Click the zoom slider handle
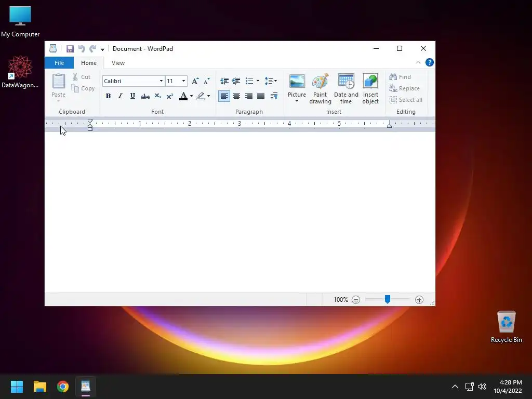This screenshot has width=532, height=399. (387, 299)
